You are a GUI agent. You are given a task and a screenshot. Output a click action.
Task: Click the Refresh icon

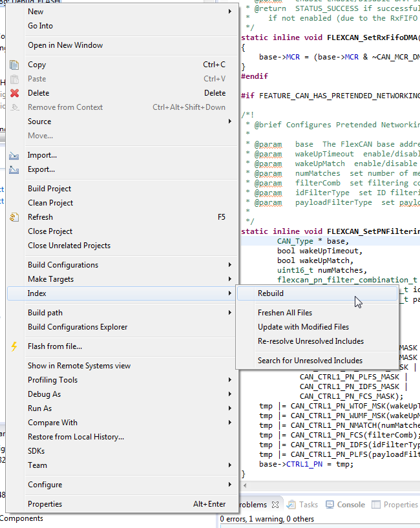pos(14,217)
